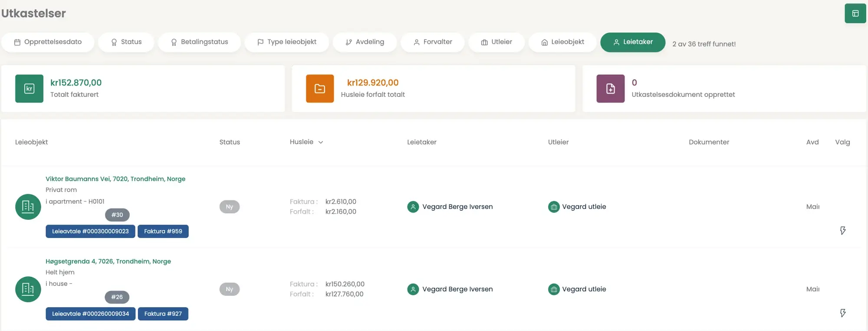
Task: Click building icon beside Viktor Baumanns Vei
Action: pyautogui.click(x=28, y=207)
